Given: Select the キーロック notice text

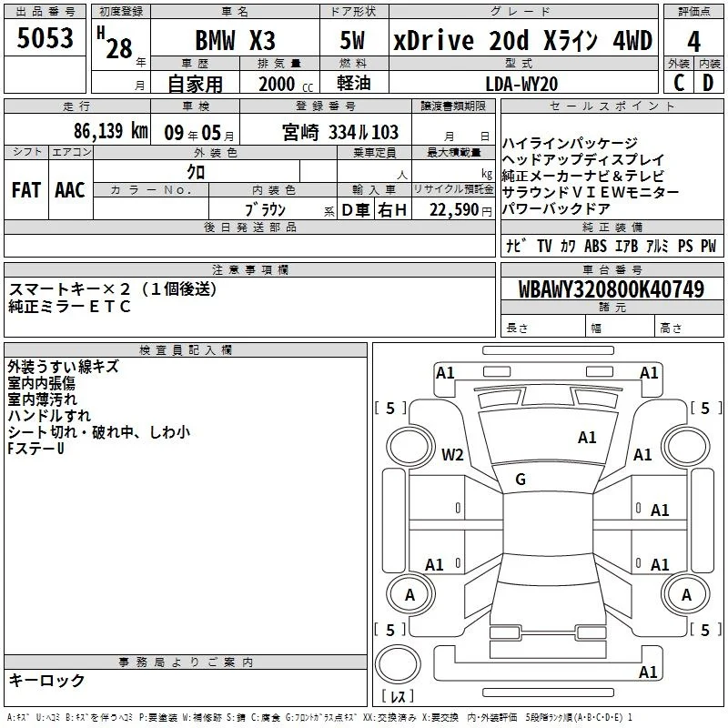Looking at the screenshot, I should click(46, 681).
